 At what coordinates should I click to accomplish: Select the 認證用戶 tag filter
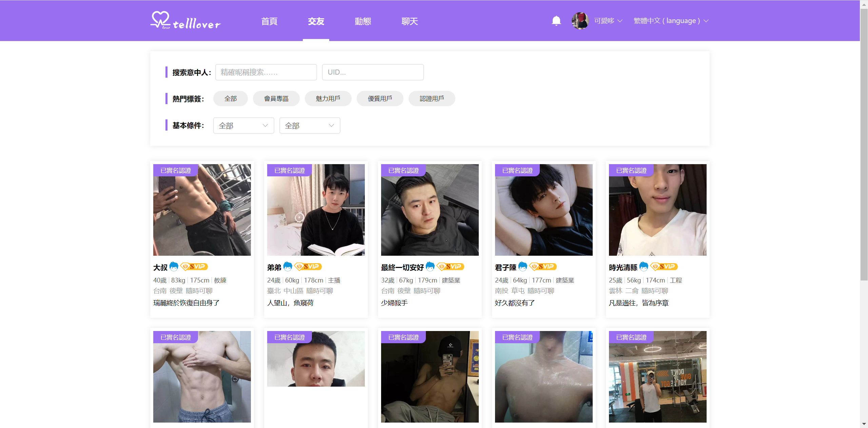[x=432, y=99]
